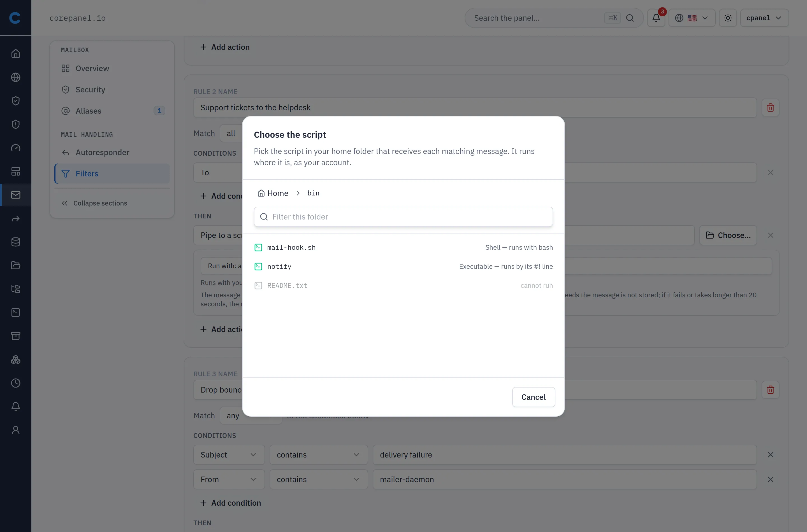
Task: Select Filters in Mail Handling menu
Action: (x=112, y=174)
